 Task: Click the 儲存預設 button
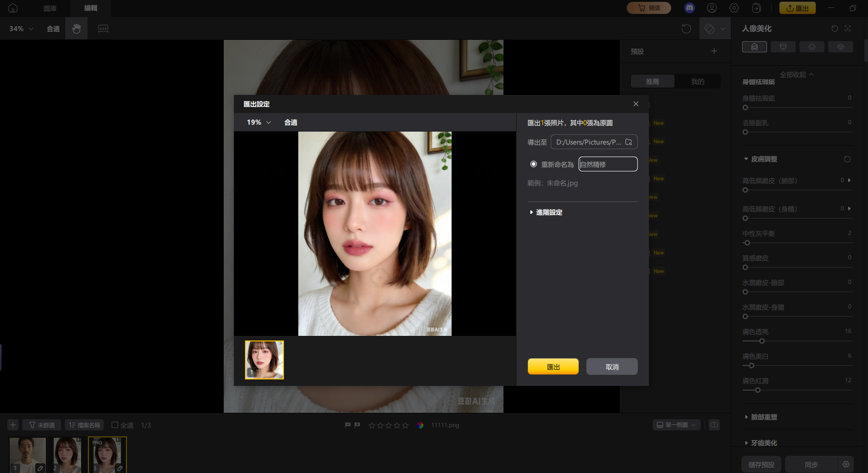pyautogui.click(x=761, y=464)
